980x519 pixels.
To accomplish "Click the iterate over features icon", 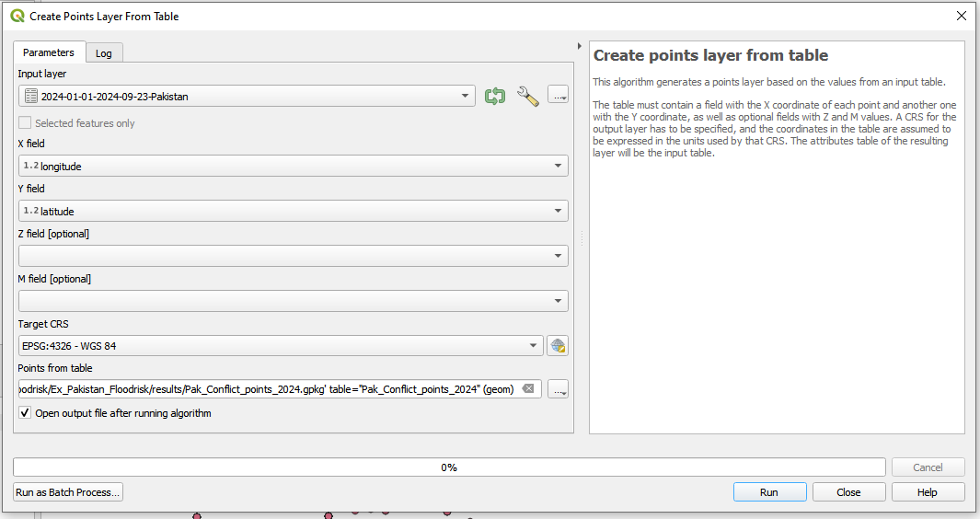I will 495,96.
